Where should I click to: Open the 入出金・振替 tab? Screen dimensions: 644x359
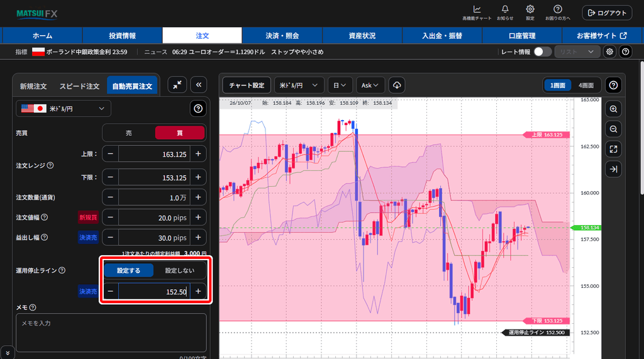click(442, 36)
